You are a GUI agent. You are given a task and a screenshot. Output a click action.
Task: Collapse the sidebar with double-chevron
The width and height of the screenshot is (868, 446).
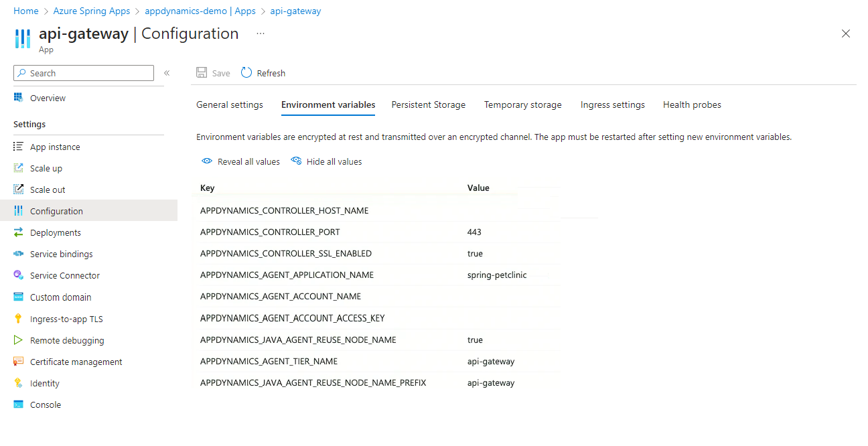pyautogui.click(x=167, y=73)
